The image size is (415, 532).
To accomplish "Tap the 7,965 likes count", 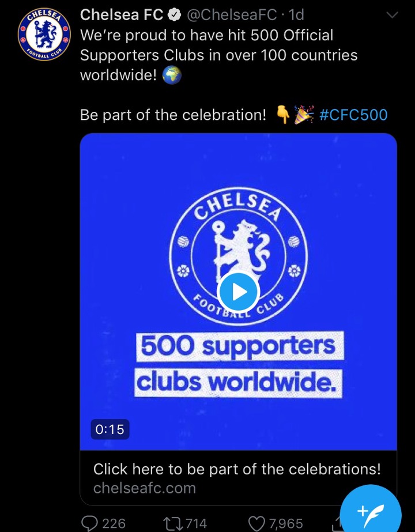I will coord(286,523).
